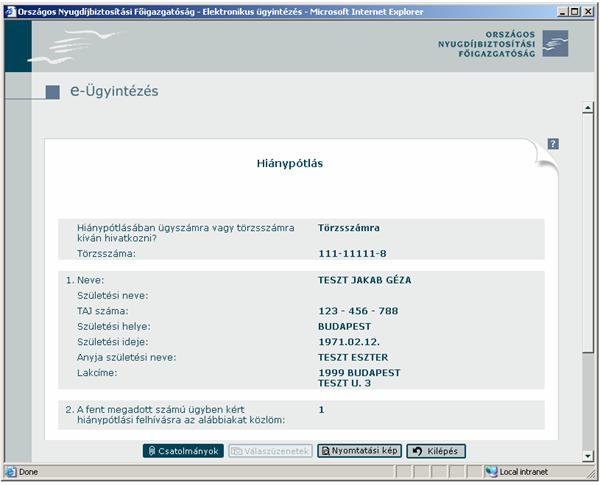Minimize the Internet Explorer window
This screenshot has height=485, width=600.
point(562,12)
